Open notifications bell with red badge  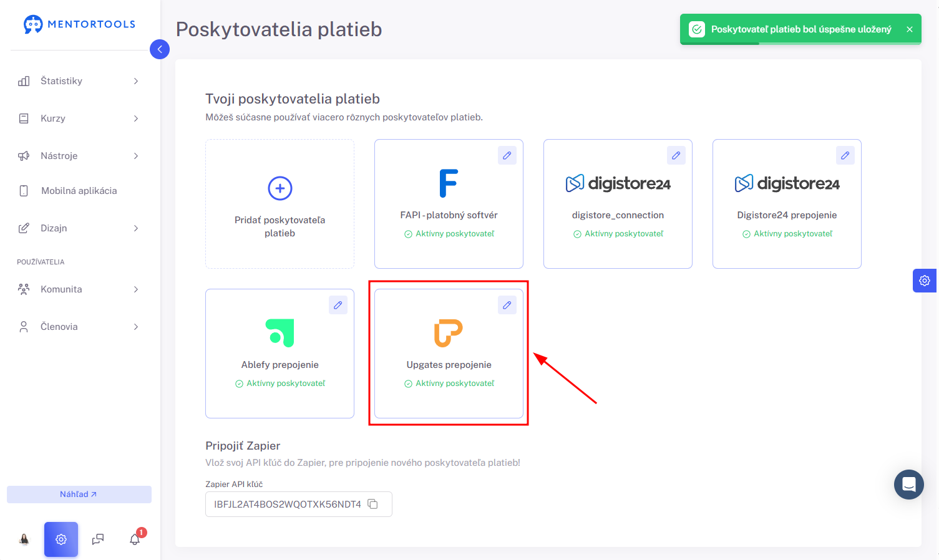135,539
